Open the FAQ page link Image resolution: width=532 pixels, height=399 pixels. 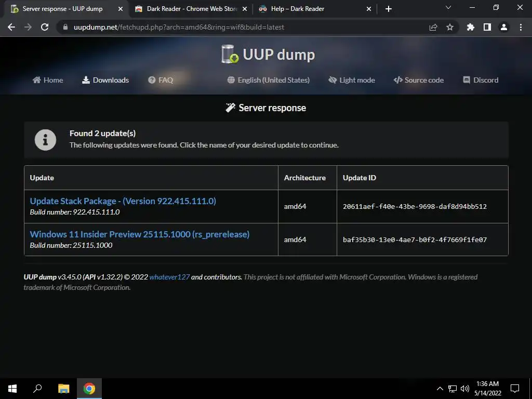coord(161,80)
